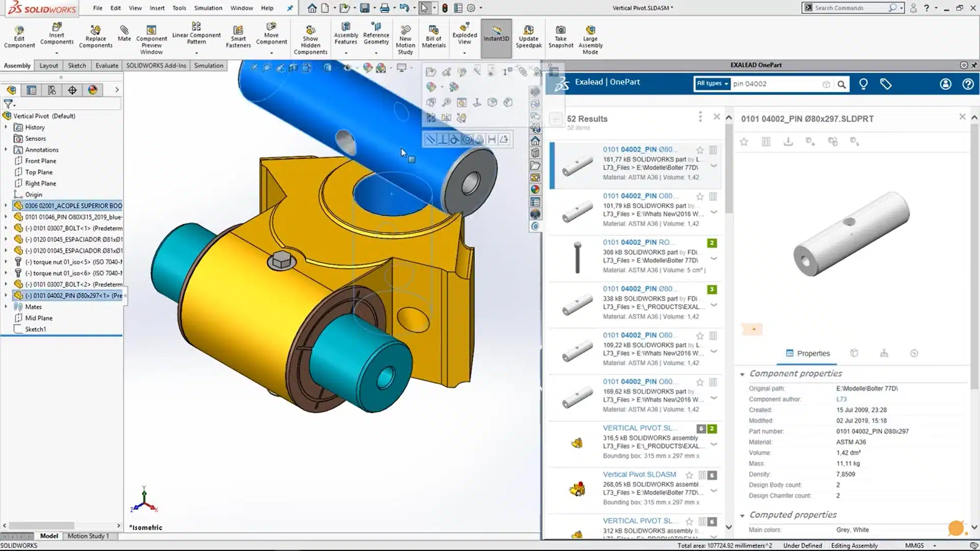Expand the History tree item

tap(6, 127)
